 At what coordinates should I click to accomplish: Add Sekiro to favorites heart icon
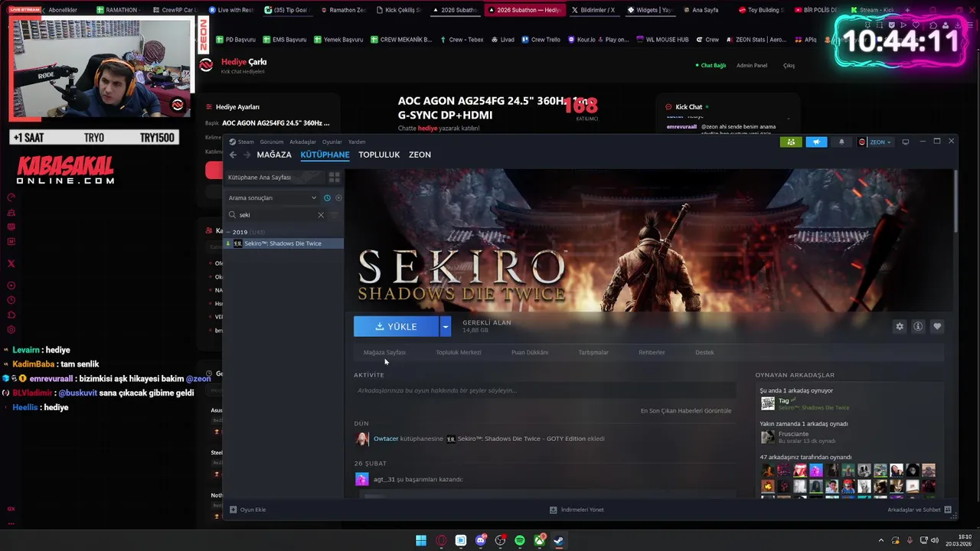coord(937,326)
